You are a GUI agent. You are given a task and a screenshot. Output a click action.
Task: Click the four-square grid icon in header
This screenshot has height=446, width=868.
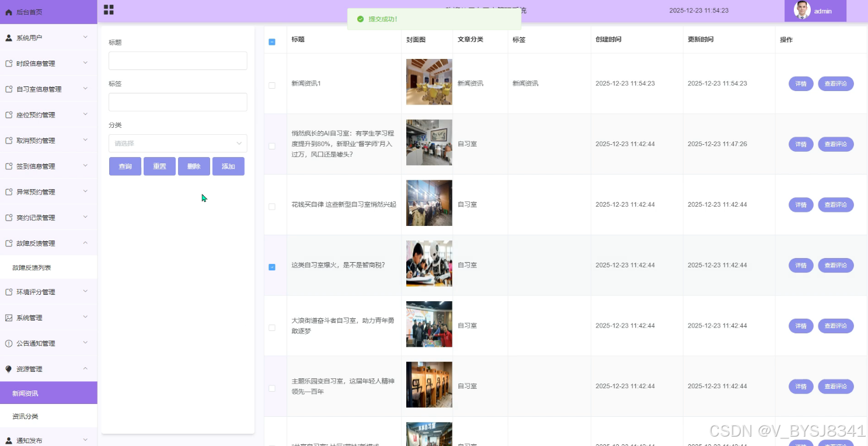(x=109, y=9)
